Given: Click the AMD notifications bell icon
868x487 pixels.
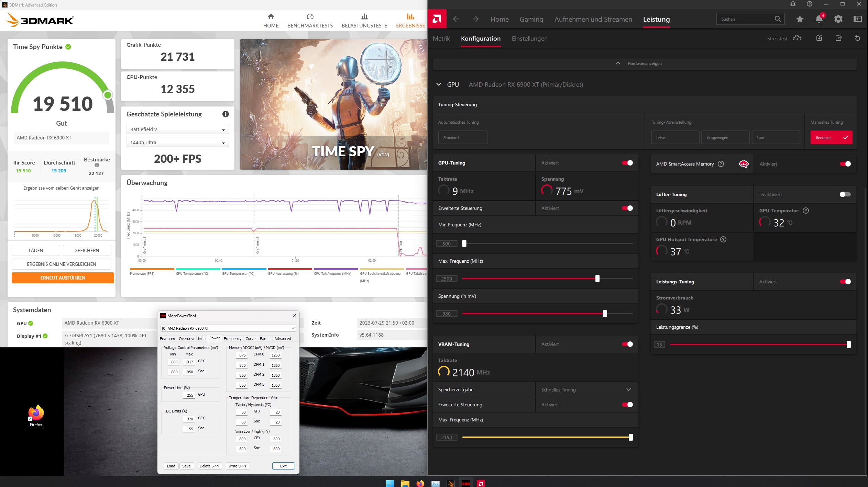Looking at the screenshot, I should click(x=819, y=19).
